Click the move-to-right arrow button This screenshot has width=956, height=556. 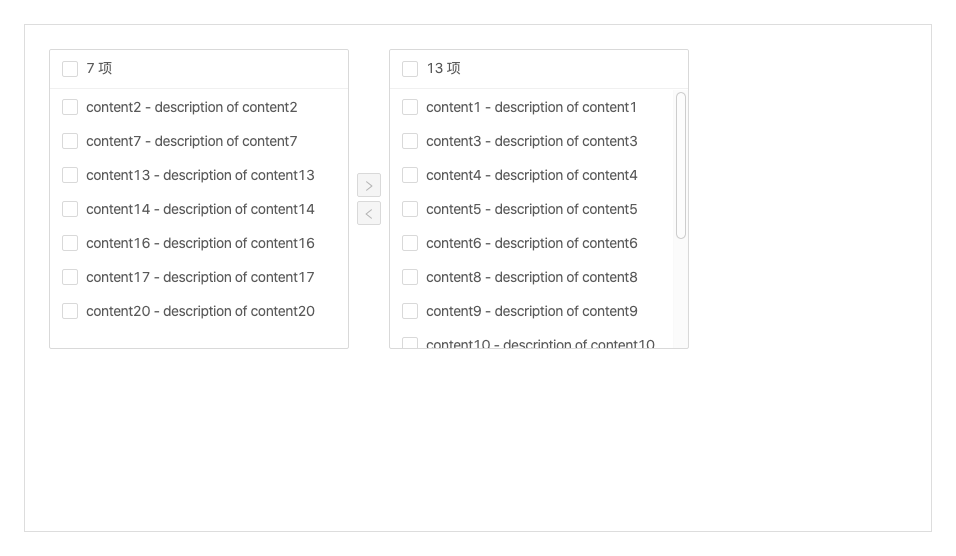point(369,185)
